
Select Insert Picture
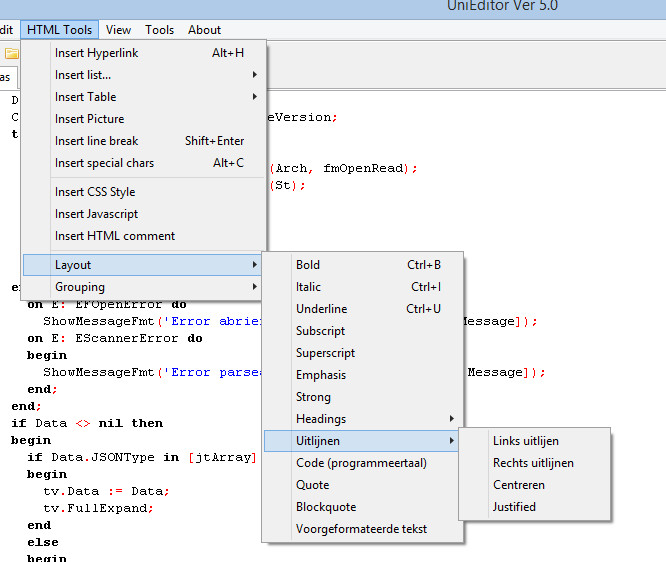90,119
